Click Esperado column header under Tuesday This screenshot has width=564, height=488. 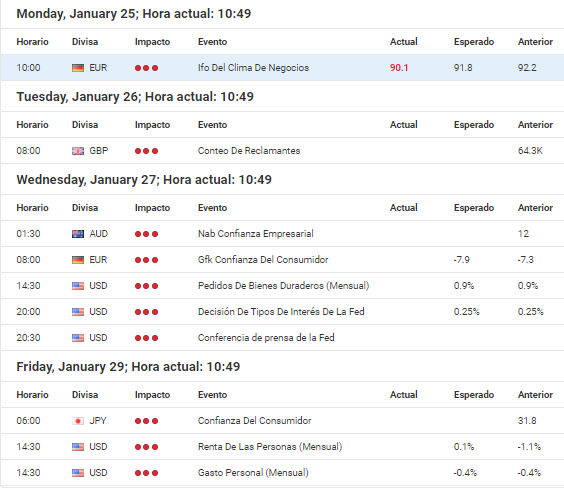[474, 125]
